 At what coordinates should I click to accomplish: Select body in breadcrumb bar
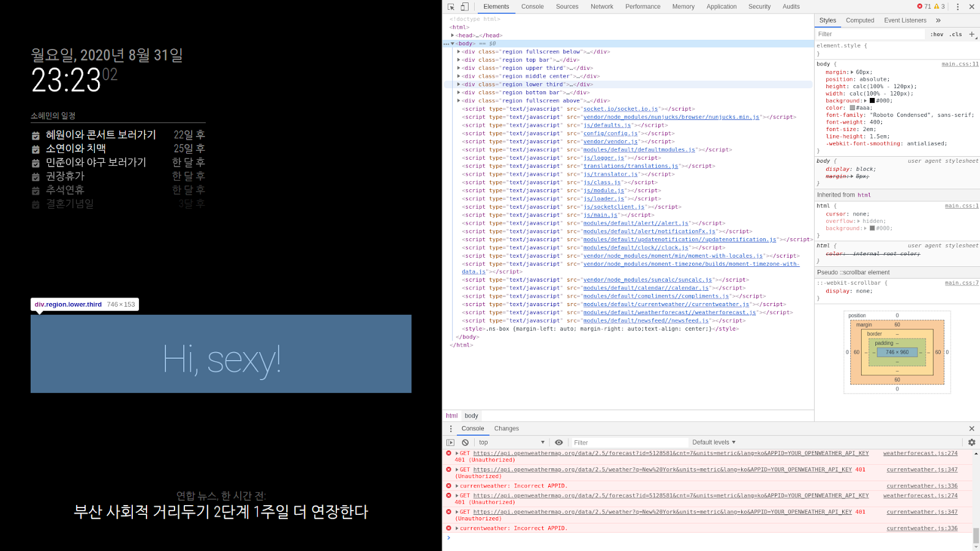coord(471,416)
